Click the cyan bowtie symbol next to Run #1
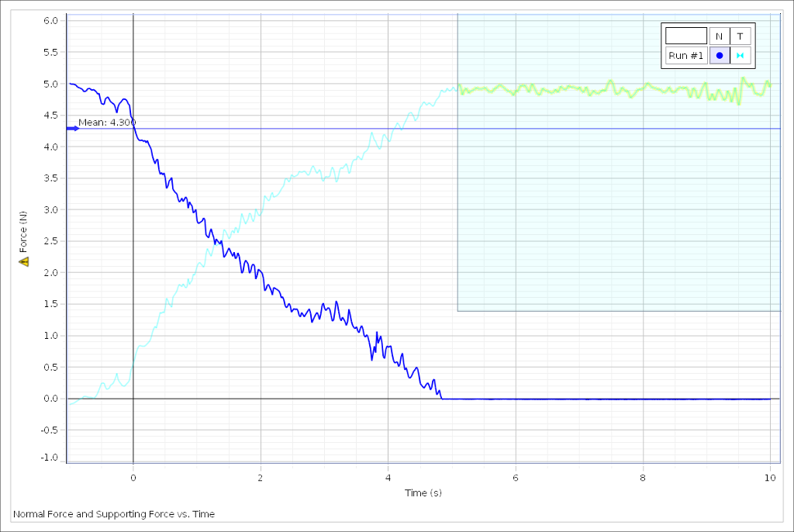The image size is (794, 532). [741, 54]
